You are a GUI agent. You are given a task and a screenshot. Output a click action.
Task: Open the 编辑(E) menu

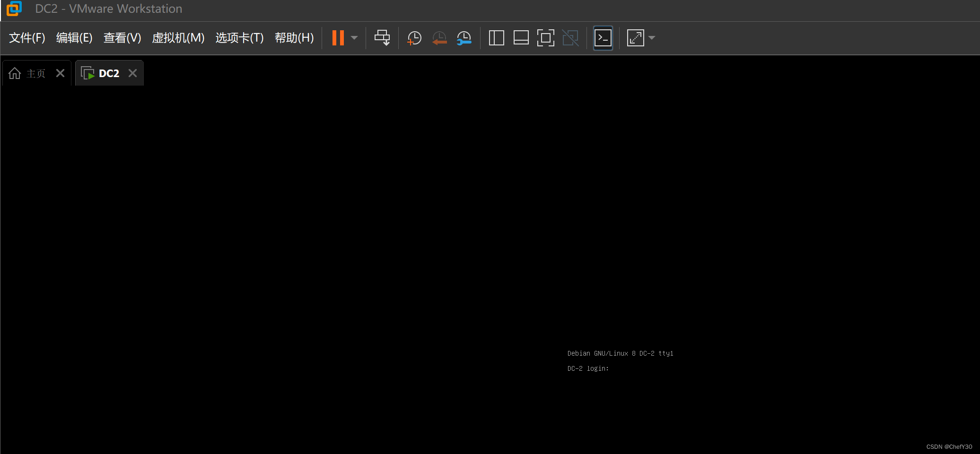pos(74,38)
